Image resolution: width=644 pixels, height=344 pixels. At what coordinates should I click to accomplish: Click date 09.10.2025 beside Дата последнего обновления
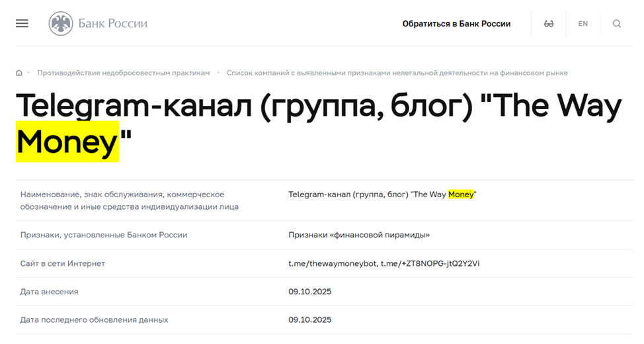309,320
